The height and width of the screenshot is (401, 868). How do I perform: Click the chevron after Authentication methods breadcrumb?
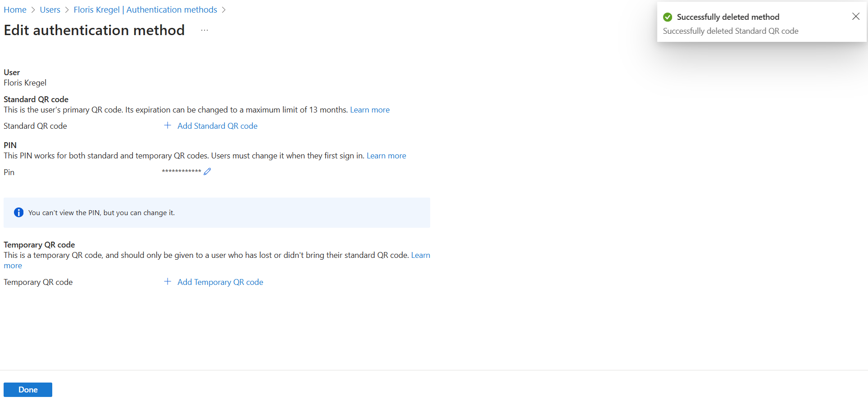click(x=224, y=10)
